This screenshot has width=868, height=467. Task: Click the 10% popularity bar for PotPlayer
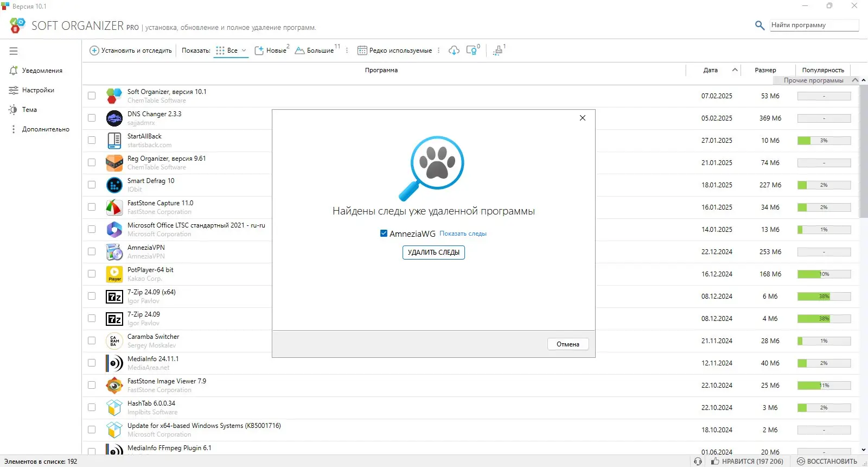click(x=824, y=274)
